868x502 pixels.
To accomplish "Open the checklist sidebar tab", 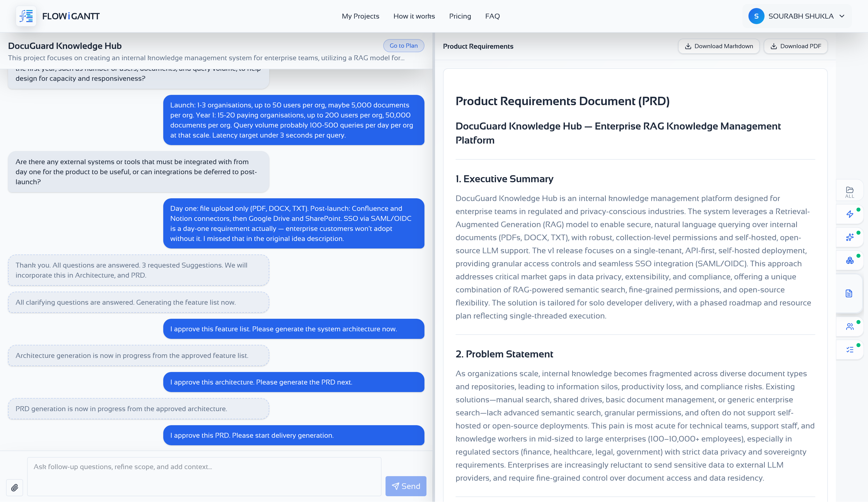I will click(849, 350).
